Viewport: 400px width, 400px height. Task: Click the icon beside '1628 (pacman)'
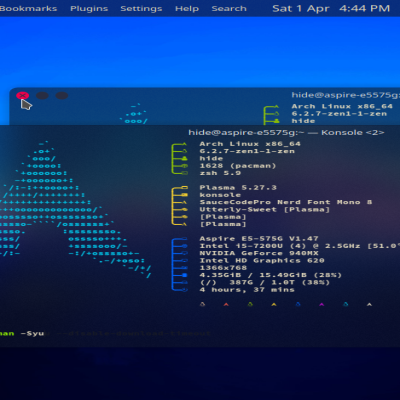pyautogui.click(x=184, y=166)
